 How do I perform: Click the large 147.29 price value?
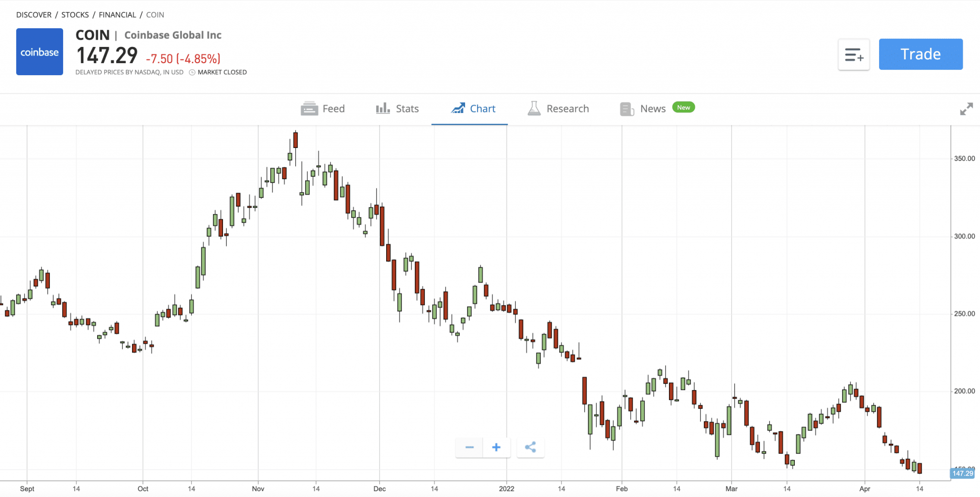[107, 56]
